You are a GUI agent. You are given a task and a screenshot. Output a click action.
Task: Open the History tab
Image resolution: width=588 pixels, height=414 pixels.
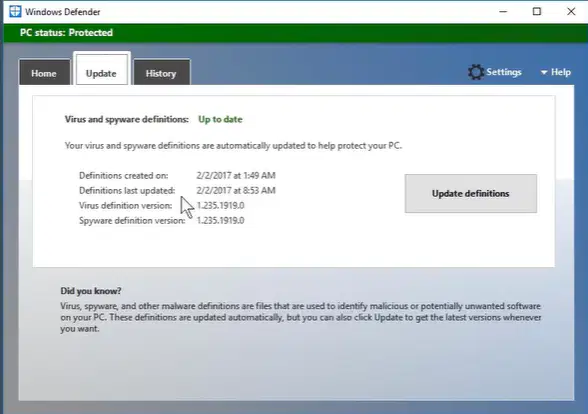tap(161, 72)
